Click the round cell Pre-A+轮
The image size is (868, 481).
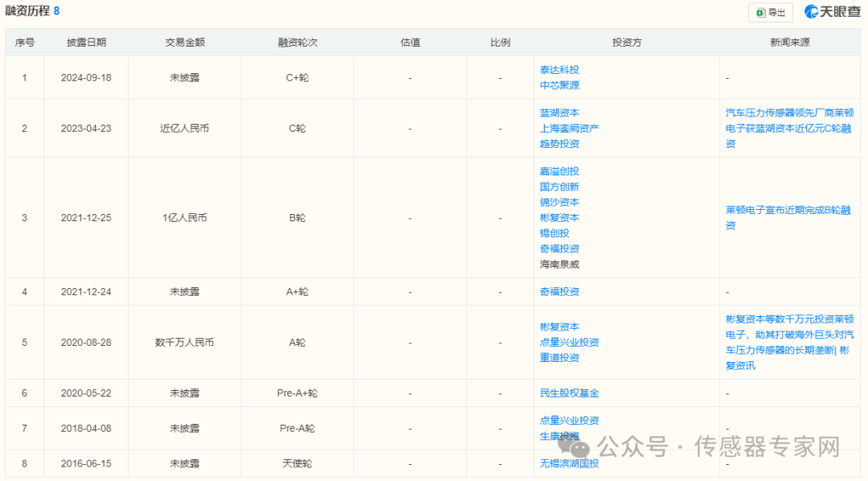[297, 393]
